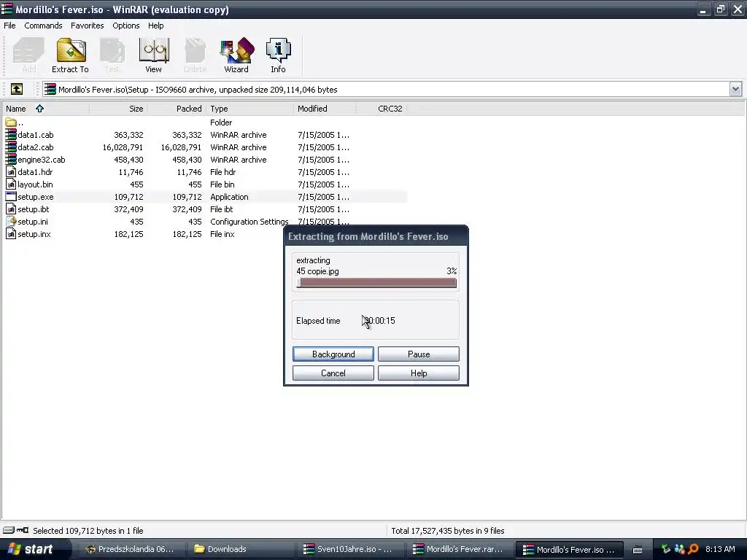
Task: Sort by Packed column header
Action: 177,109
